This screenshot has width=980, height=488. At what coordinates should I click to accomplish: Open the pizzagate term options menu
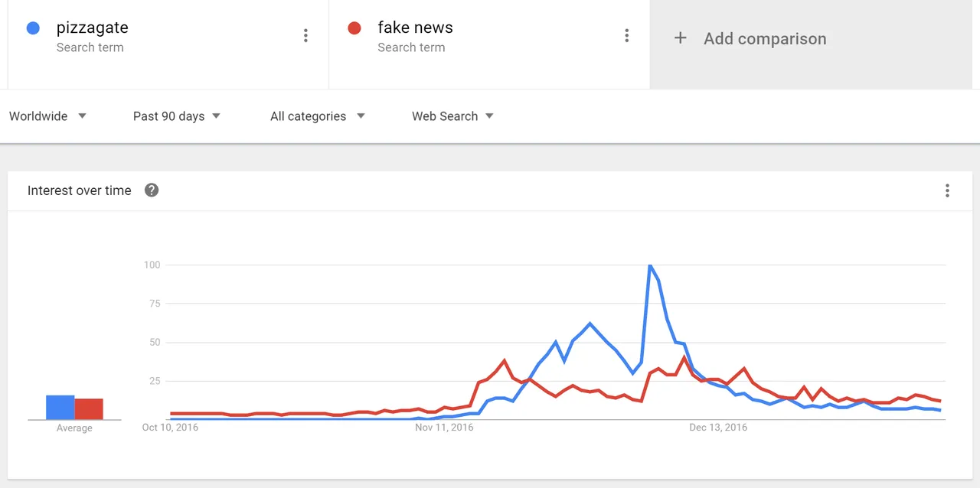pos(305,35)
